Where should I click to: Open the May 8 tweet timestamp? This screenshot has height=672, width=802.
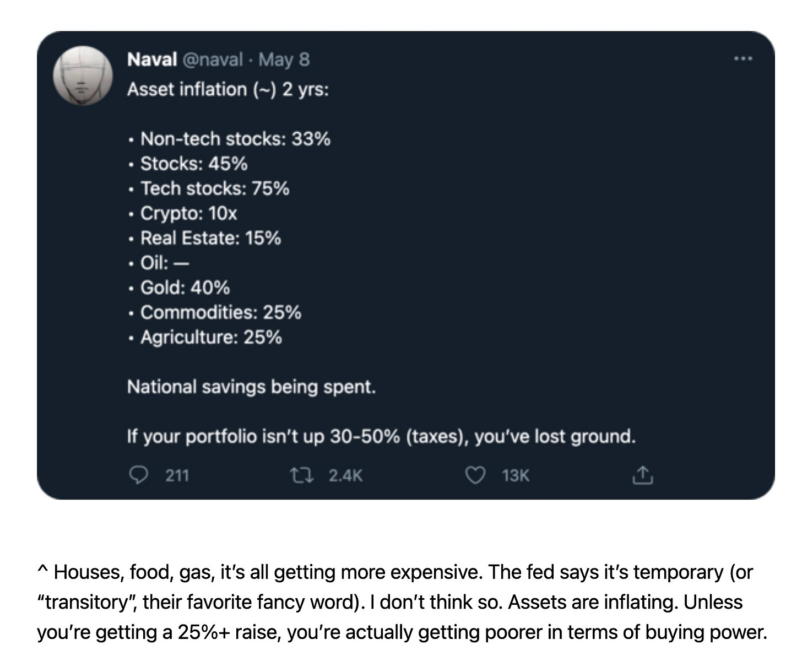284,59
